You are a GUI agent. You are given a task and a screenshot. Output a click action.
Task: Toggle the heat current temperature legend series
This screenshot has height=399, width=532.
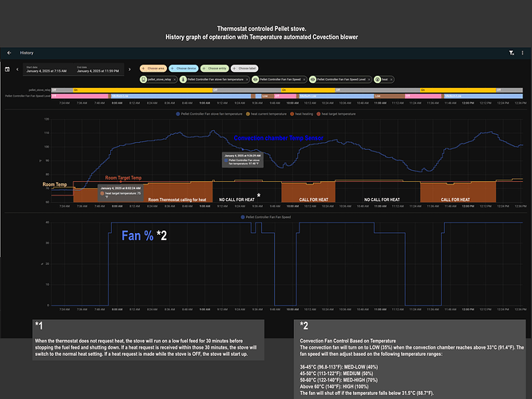(x=266, y=114)
